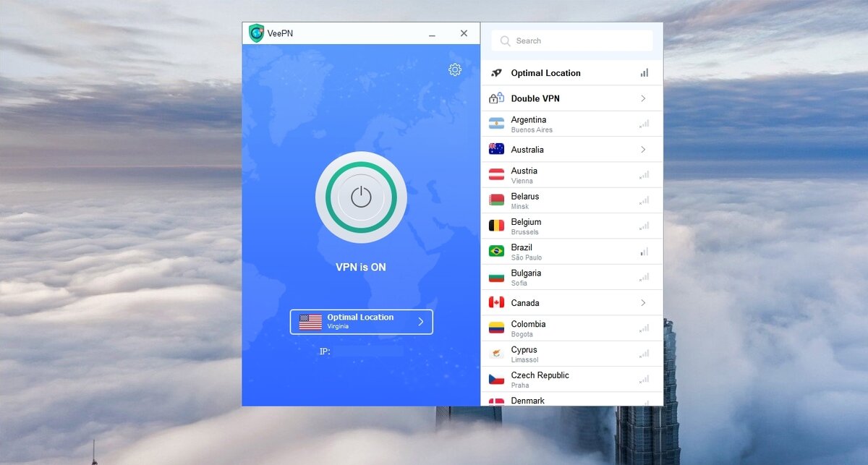Click the search magnifier icon
The width and height of the screenshot is (868, 465).
(505, 41)
